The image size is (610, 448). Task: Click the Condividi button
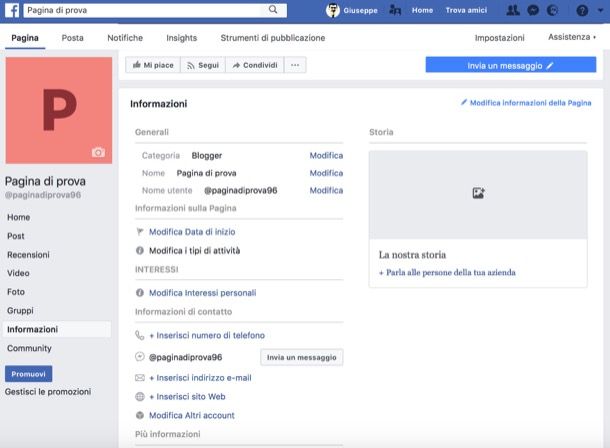pos(255,65)
